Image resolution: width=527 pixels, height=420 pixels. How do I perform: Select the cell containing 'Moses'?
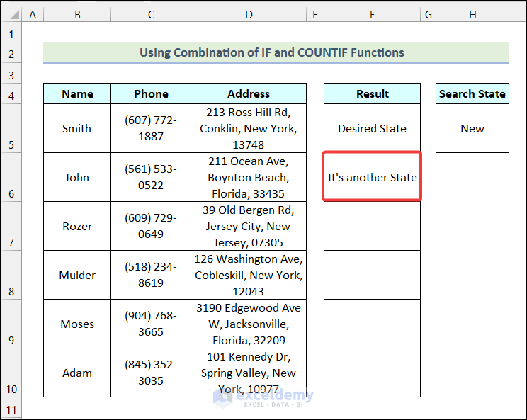tap(77, 324)
